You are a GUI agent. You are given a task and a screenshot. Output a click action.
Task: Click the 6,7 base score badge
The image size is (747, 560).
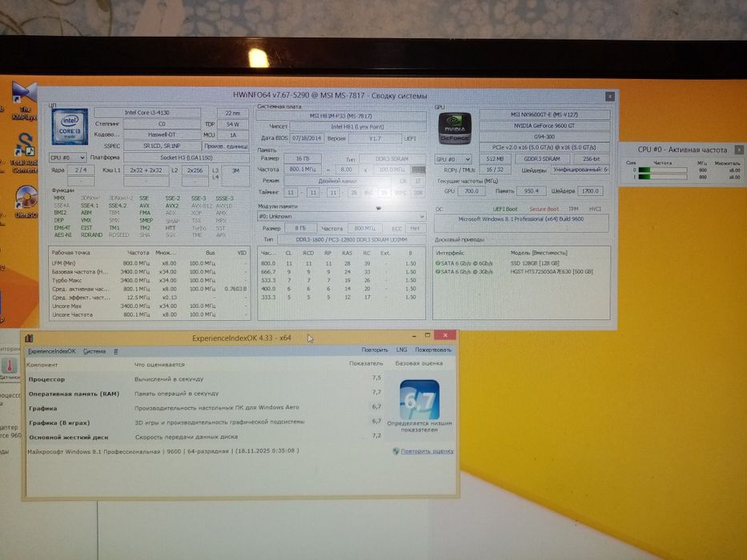(x=420, y=399)
